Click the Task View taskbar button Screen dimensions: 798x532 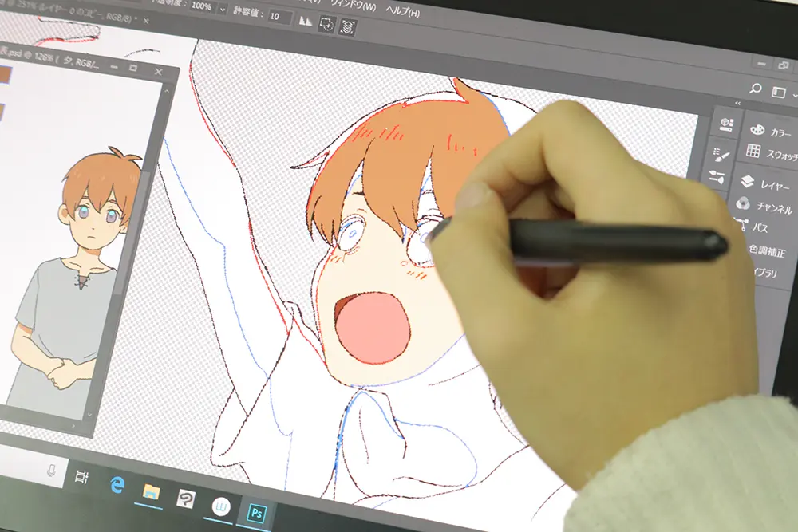click(81, 477)
